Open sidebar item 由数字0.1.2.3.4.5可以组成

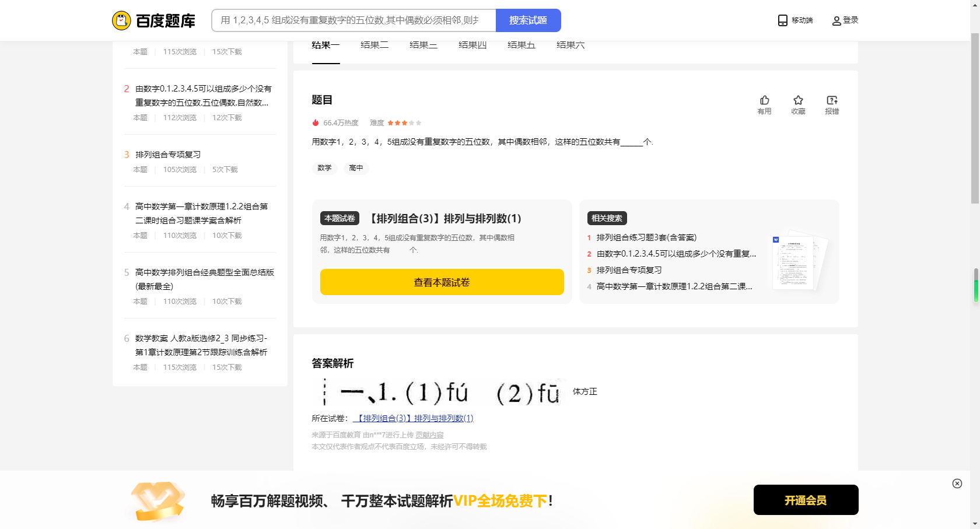pyautogui.click(x=202, y=96)
